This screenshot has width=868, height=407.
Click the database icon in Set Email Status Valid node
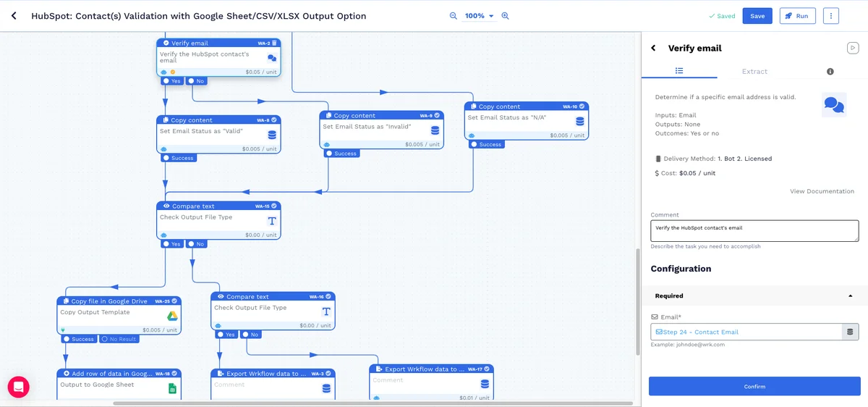(273, 135)
